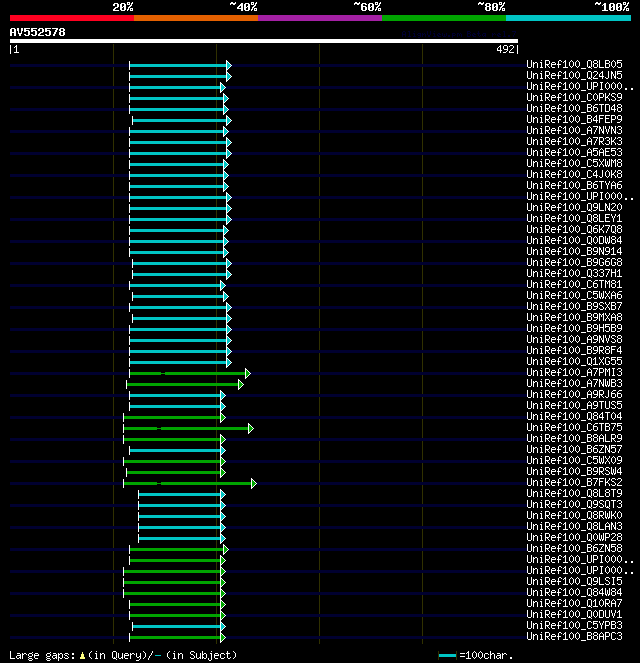Select the UniRef100_C4J0K8 label
The width and height of the screenshot is (640, 663).
coord(574,174)
